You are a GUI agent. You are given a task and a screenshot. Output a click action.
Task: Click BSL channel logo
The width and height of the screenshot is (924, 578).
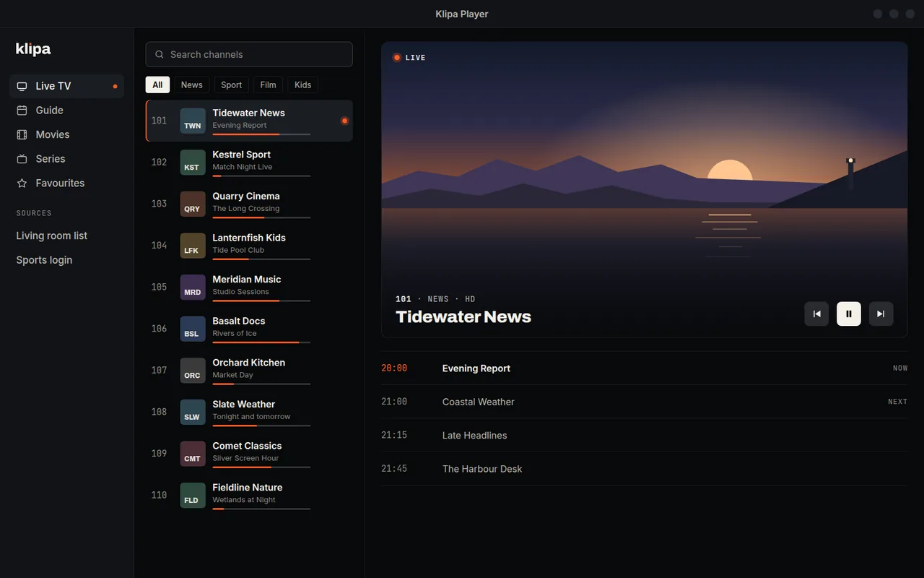tap(193, 329)
